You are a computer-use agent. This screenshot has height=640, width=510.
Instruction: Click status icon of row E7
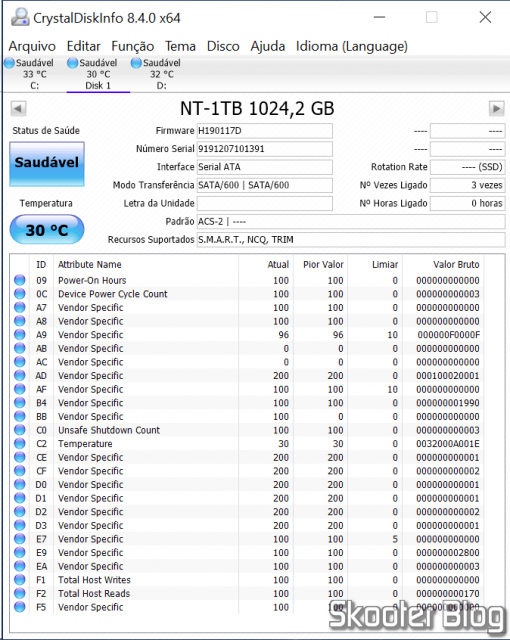tap(20, 539)
